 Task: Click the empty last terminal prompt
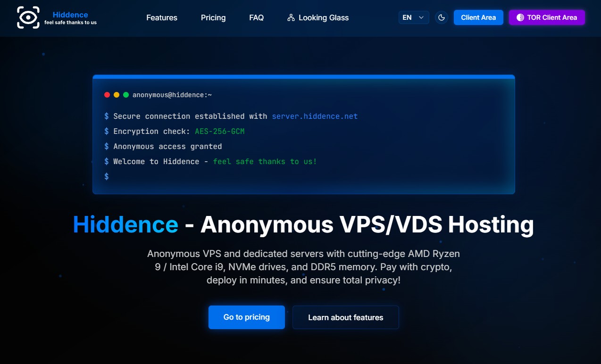107,176
